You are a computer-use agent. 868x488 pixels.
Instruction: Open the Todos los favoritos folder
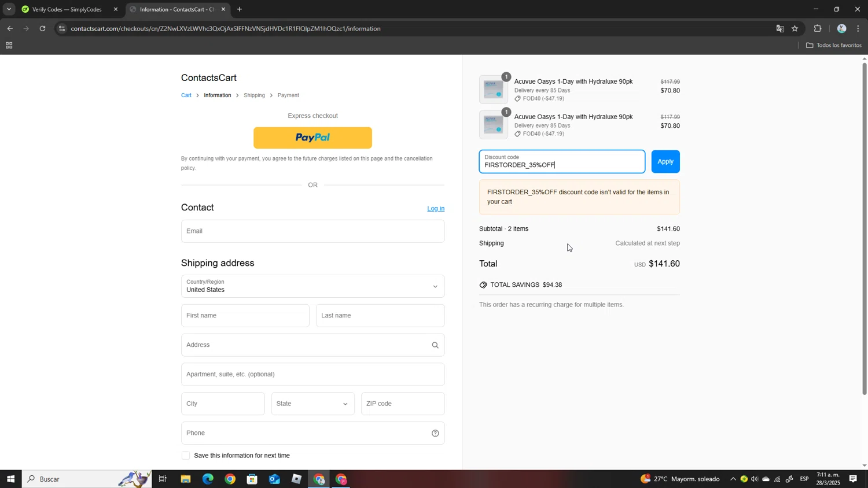[834, 45]
